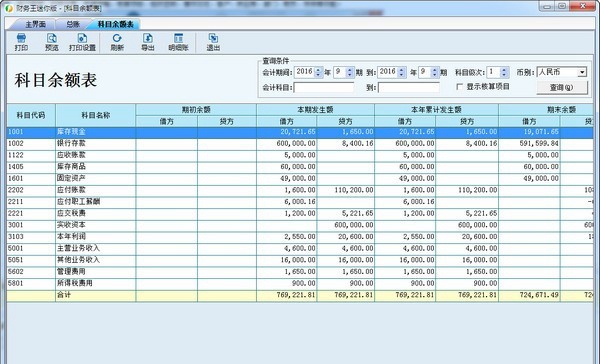Select the 银行存款 row
600x364 pixels.
click(x=300, y=144)
